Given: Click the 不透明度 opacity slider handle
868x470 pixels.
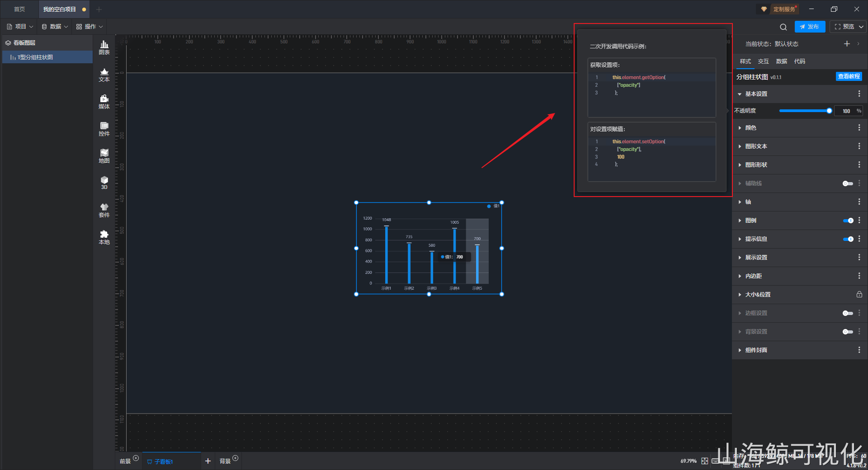Looking at the screenshot, I should tap(829, 111).
